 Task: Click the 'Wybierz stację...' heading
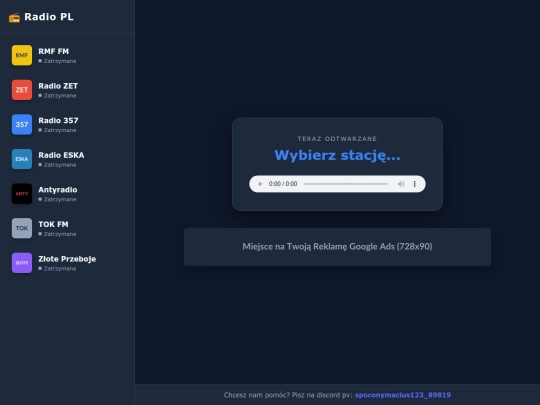point(337,155)
